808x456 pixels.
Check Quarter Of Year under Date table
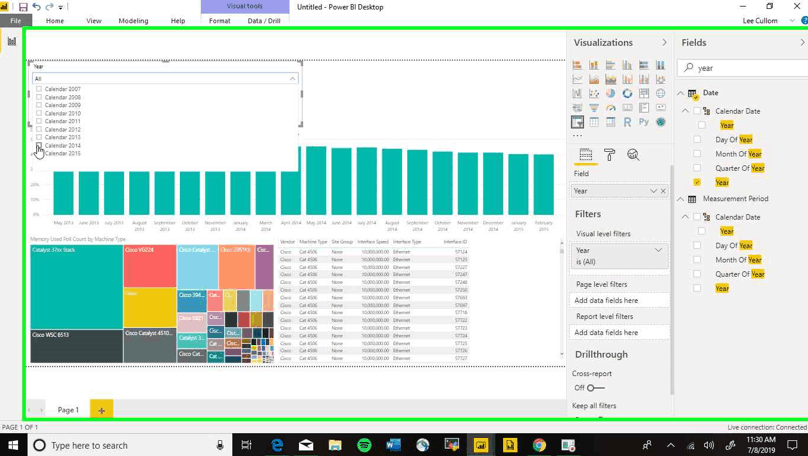pos(697,168)
